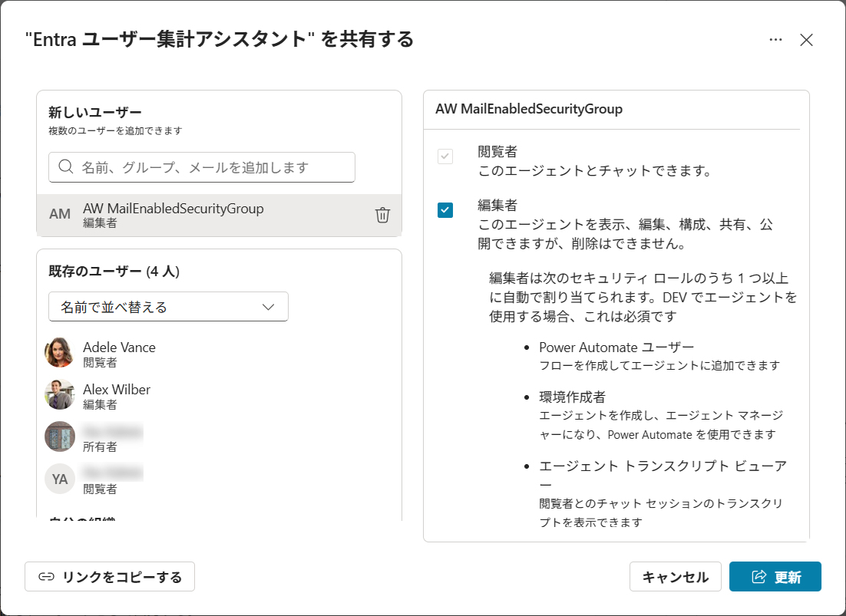Screen dimensions: 846x616
Task: Click the YA initials avatar
Action: point(60,479)
